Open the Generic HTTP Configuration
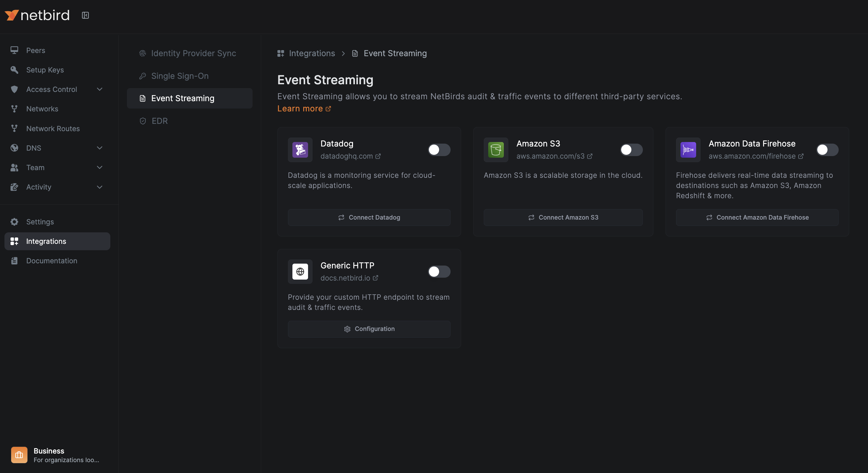The width and height of the screenshot is (868, 473). coord(369,329)
